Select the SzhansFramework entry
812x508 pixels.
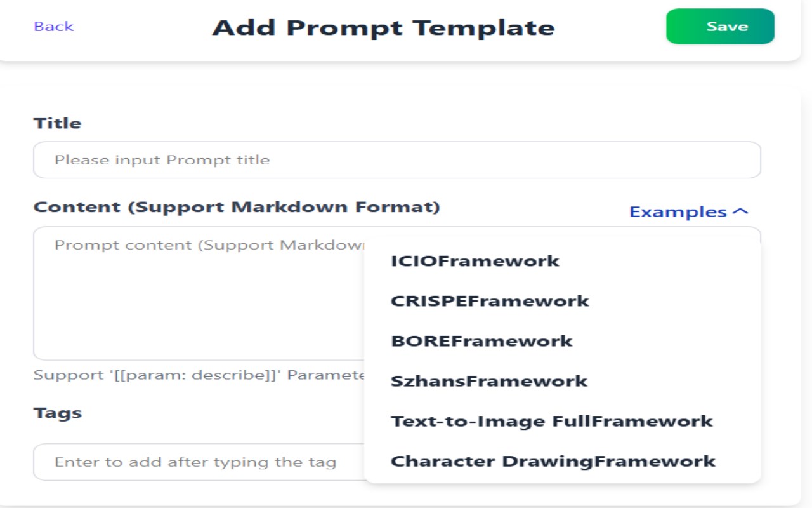(489, 381)
